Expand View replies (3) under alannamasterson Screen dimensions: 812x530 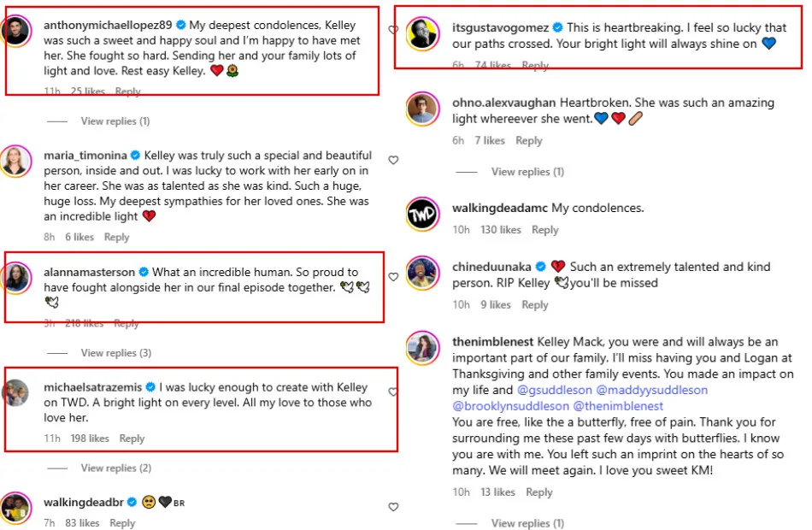point(115,353)
